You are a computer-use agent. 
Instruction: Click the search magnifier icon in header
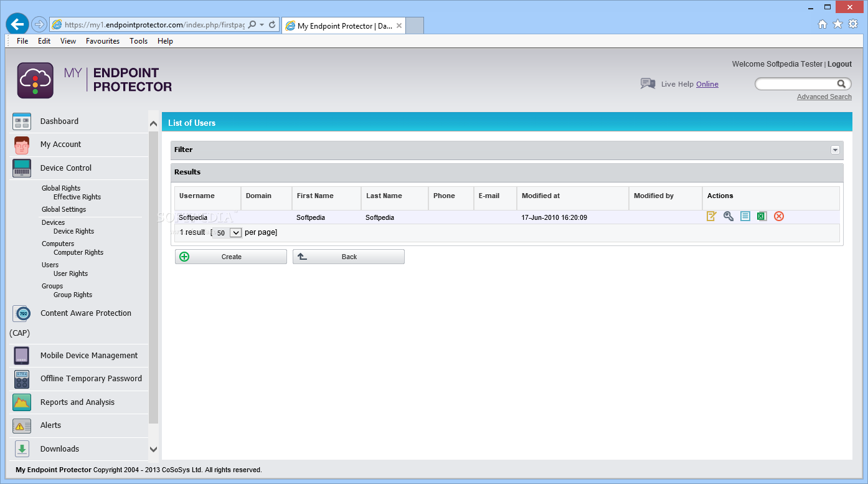pos(841,83)
